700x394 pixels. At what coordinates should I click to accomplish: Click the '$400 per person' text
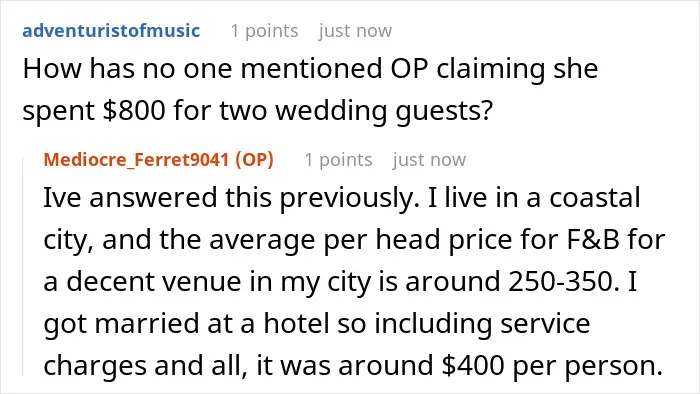tap(552, 365)
